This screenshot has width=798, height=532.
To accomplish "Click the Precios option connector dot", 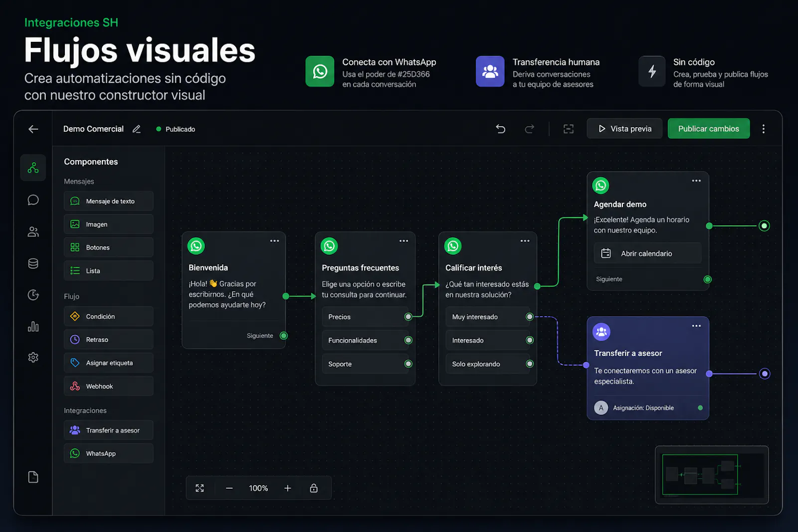I will [x=408, y=317].
